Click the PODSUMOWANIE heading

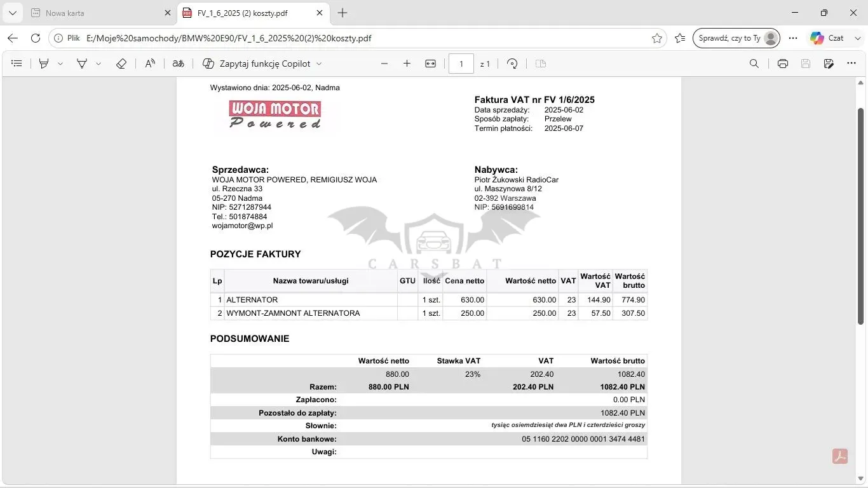[x=250, y=339]
